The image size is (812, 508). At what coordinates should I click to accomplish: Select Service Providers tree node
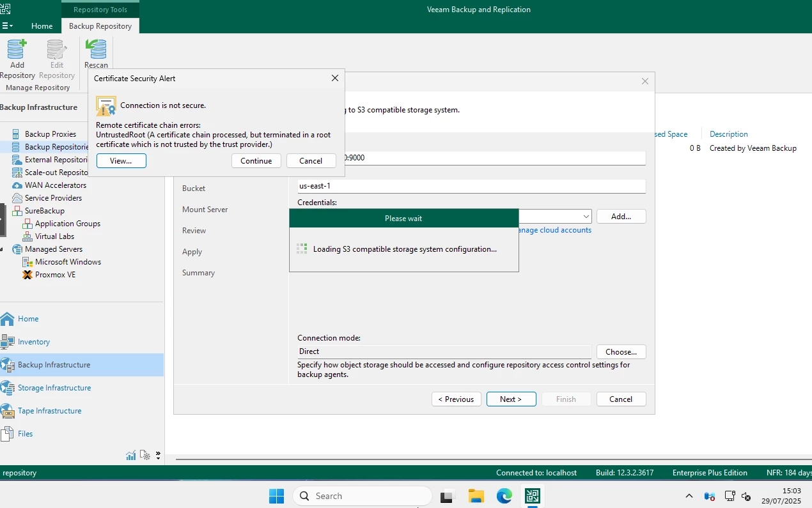pyautogui.click(x=53, y=198)
